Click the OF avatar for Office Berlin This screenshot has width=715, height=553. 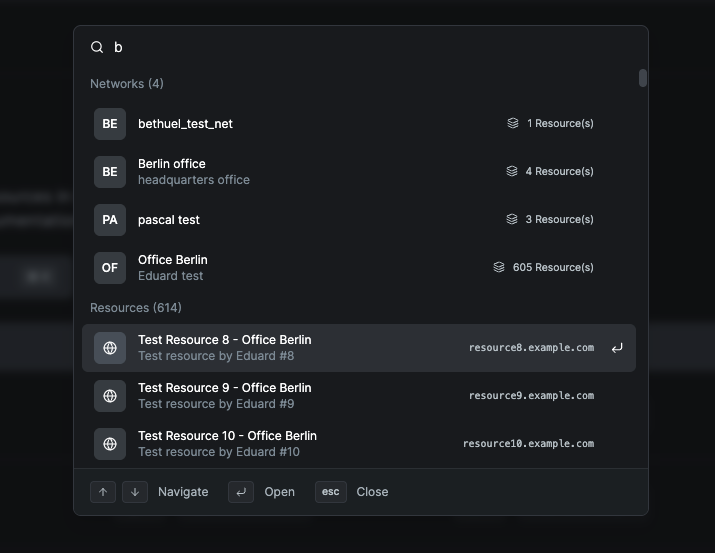click(110, 268)
